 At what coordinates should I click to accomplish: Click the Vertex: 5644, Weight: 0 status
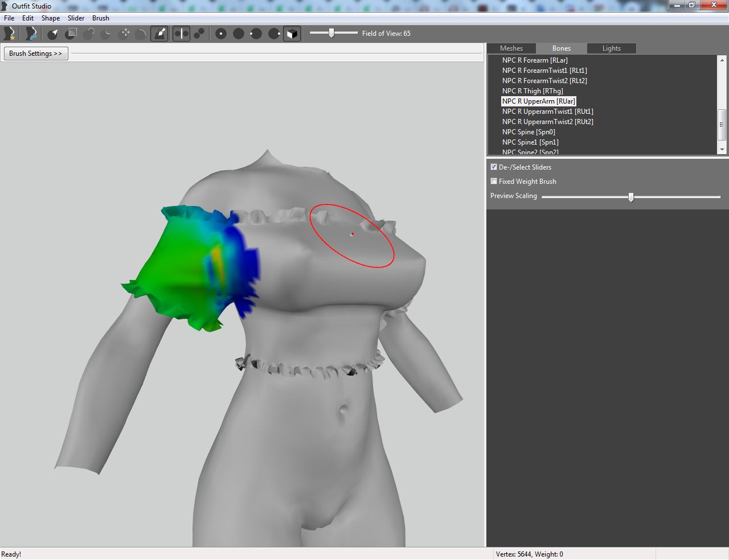530,554
